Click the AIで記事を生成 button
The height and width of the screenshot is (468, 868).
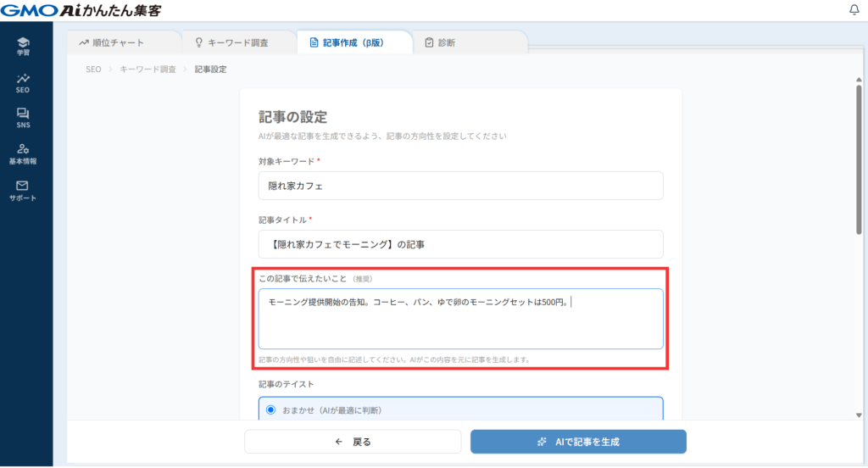coord(578,442)
